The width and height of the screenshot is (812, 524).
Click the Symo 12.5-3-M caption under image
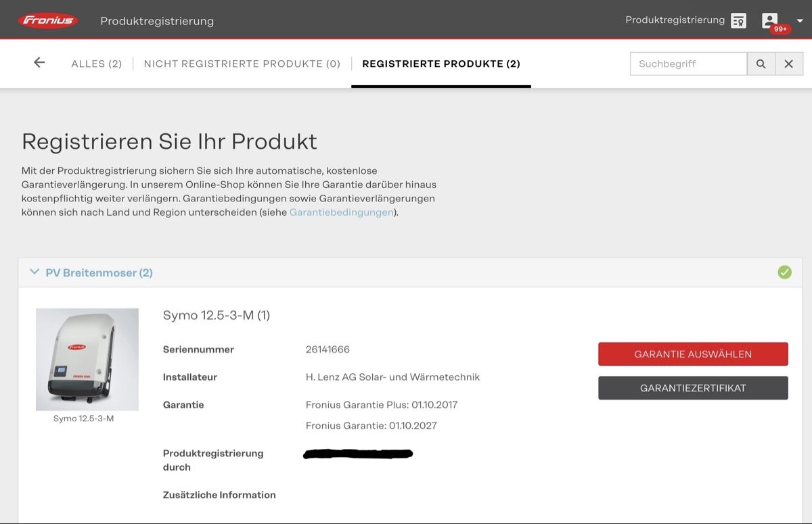[84, 419]
